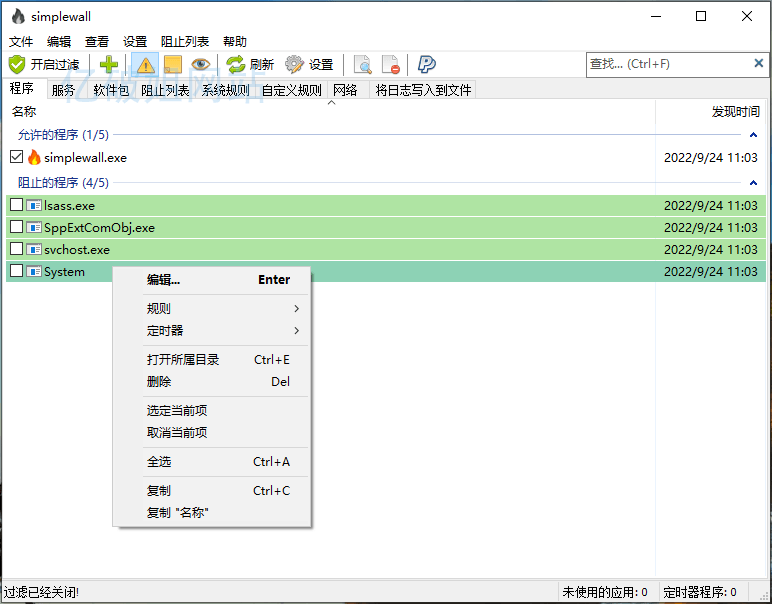Choose 全选 in context menu
Viewport: 772px width, 604px height.
pyautogui.click(x=212, y=462)
